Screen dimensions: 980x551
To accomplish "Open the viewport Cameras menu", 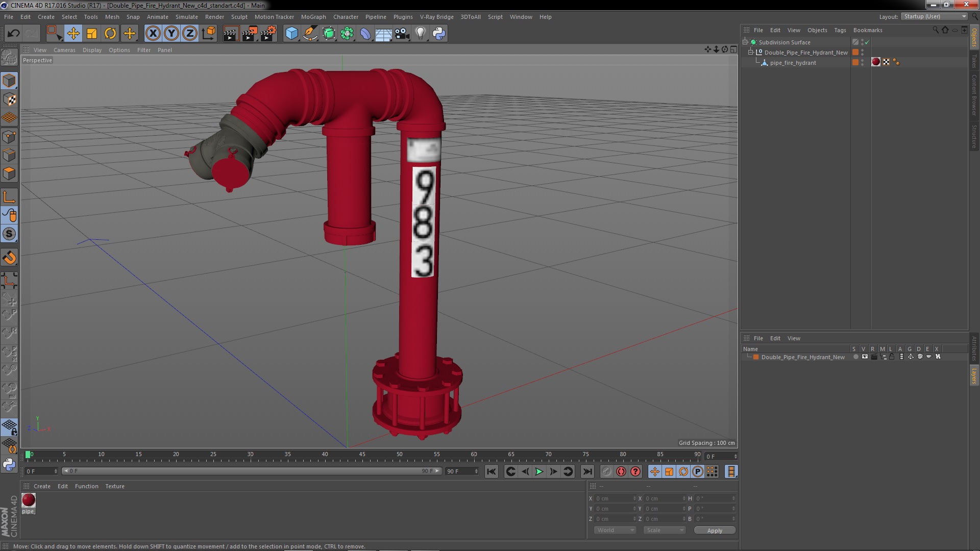I will [x=64, y=50].
